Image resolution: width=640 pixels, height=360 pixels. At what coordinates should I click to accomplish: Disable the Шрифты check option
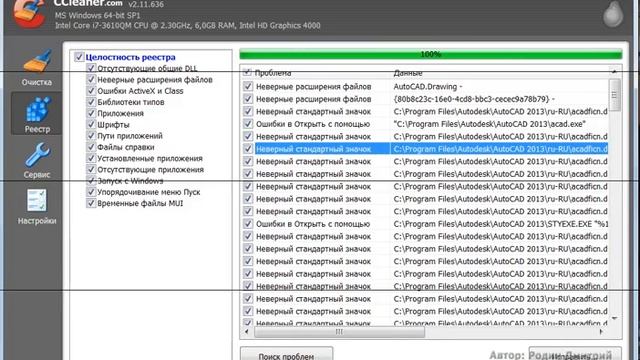91,124
